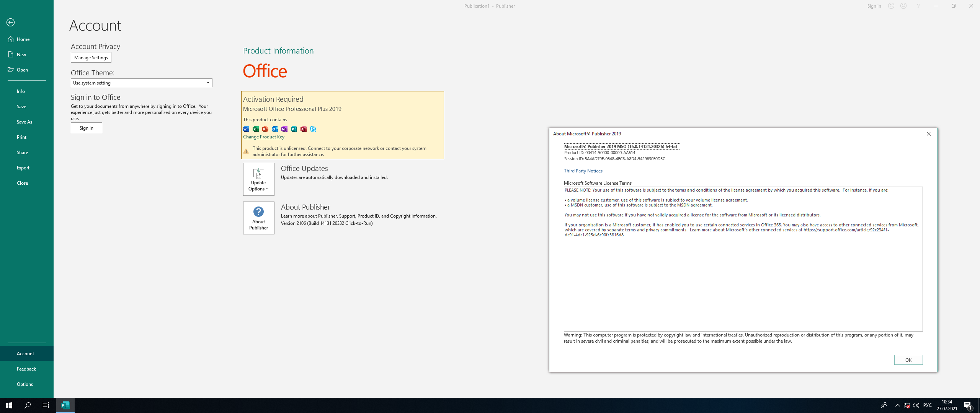Open the Update Options dropdown
980x413 pixels.
click(x=258, y=179)
